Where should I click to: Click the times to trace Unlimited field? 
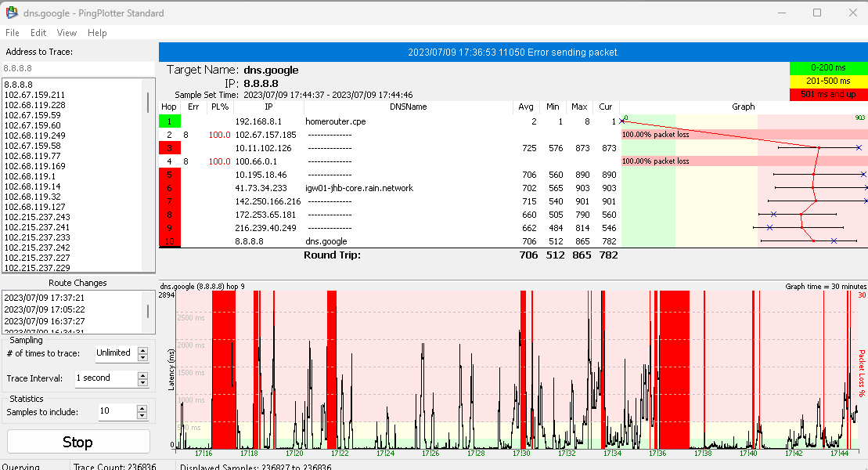[116, 352]
